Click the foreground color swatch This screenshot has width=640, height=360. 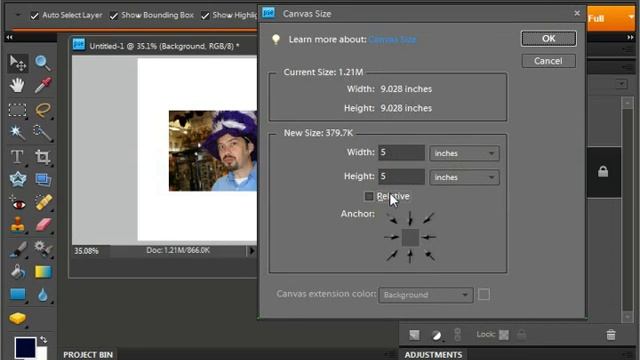pyautogui.click(x=25, y=347)
